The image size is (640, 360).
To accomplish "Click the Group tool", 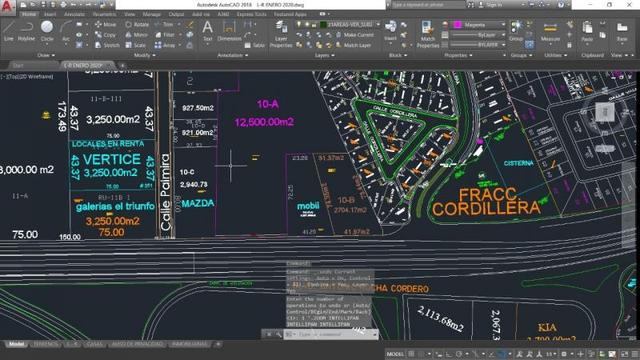I will point(516,31).
